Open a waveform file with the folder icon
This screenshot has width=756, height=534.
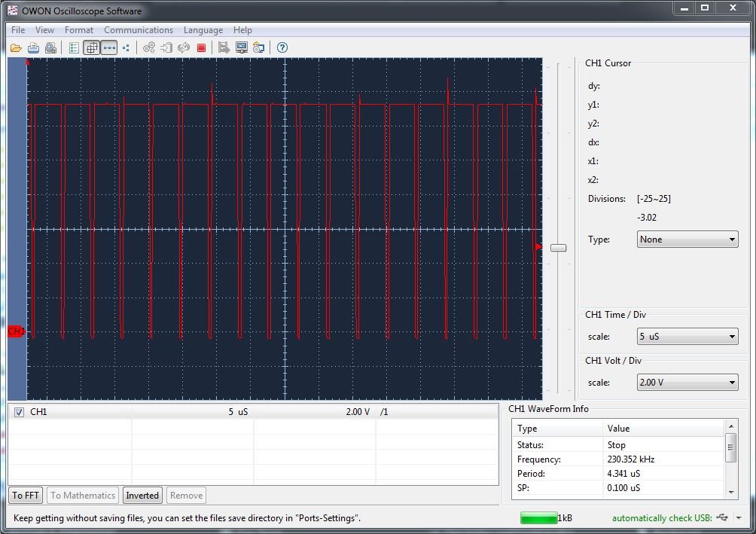click(x=16, y=47)
